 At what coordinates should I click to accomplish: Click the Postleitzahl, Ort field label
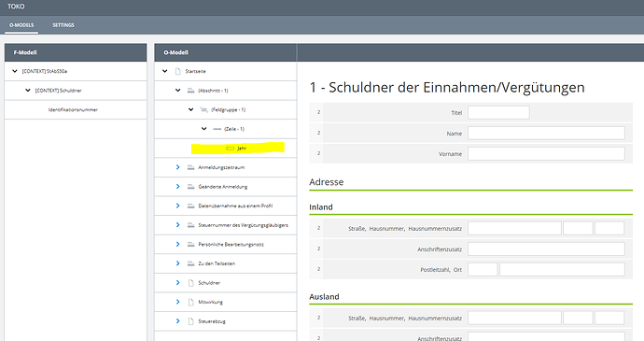coord(441,270)
